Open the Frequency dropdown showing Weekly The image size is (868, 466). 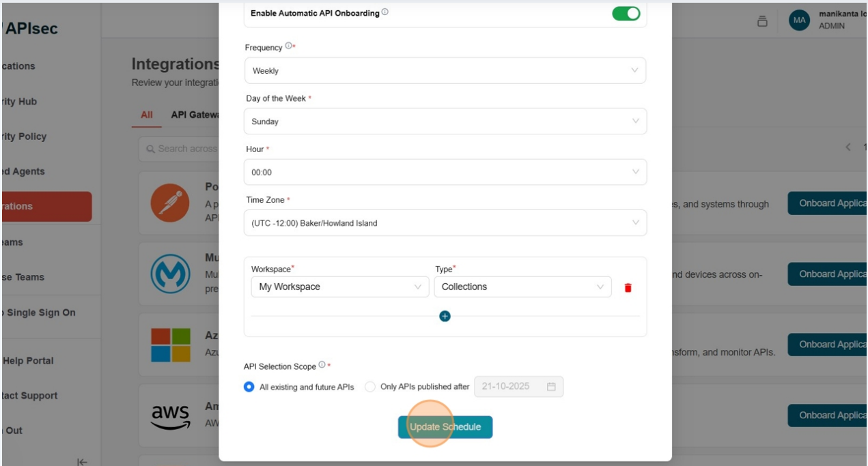[445, 70]
